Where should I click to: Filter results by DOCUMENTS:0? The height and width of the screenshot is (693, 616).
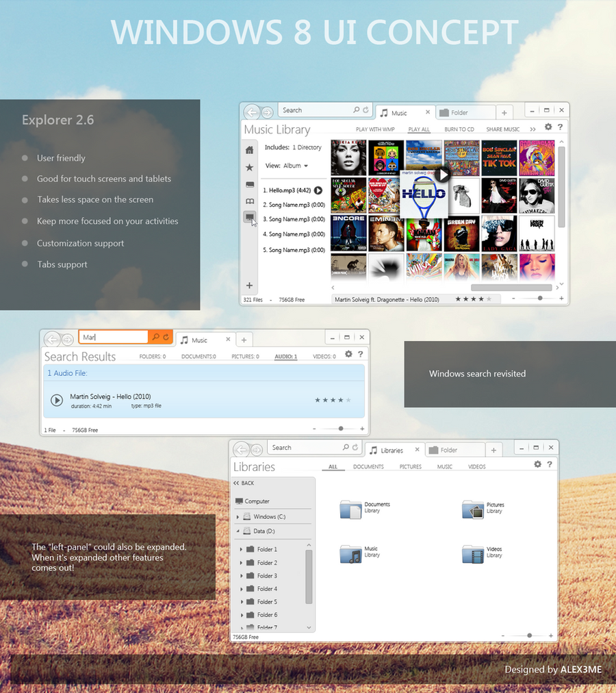(x=198, y=356)
